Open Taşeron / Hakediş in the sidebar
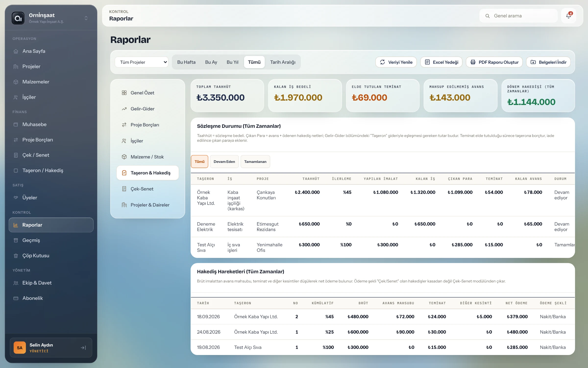588x368 pixels. (x=51, y=170)
